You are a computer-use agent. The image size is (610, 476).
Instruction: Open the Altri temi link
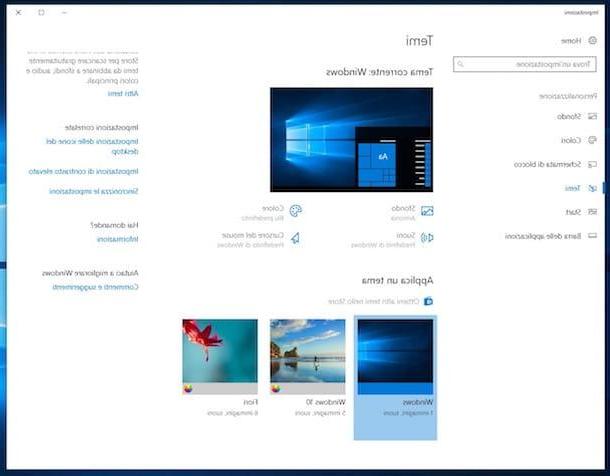[x=123, y=93]
